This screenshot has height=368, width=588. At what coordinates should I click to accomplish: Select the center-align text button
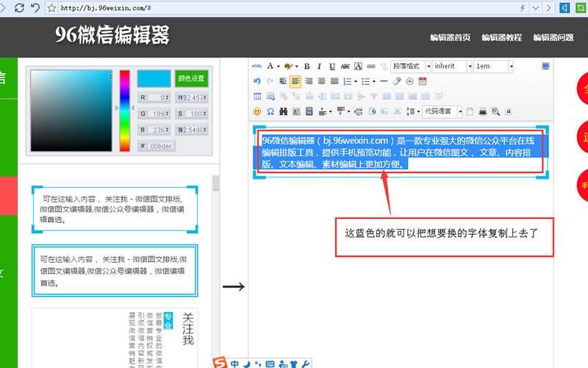tap(321, 81)
